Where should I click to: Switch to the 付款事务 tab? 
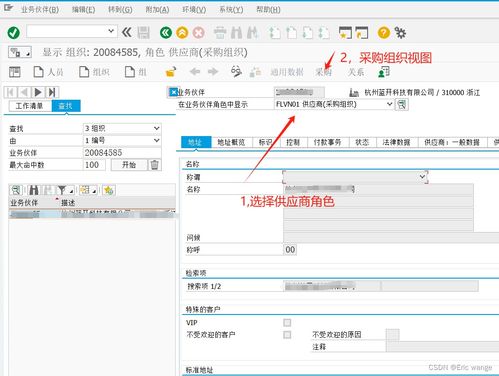328,142
